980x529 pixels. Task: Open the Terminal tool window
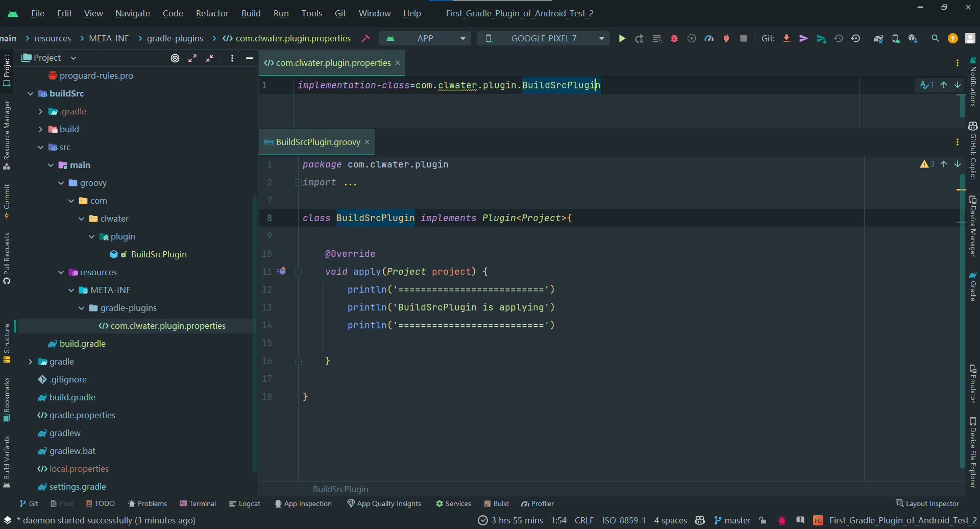pyautogui.click(x=198, y=503)
